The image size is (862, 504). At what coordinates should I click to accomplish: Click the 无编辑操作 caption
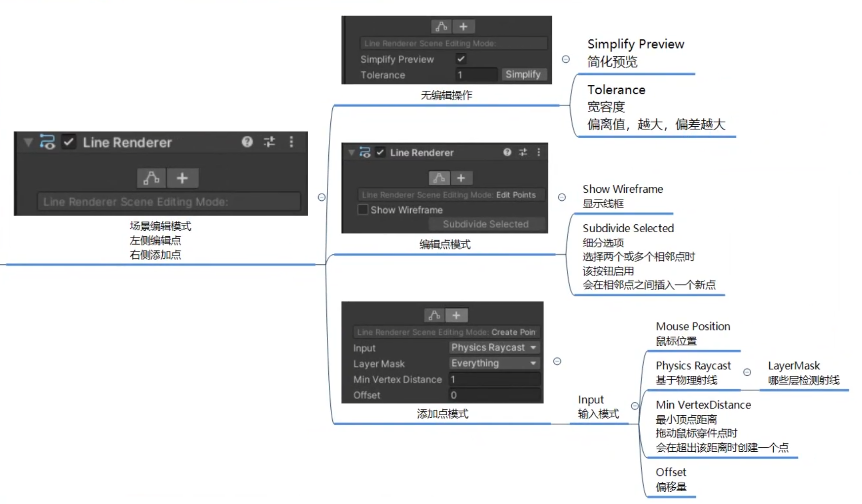(x=446, y=95)
